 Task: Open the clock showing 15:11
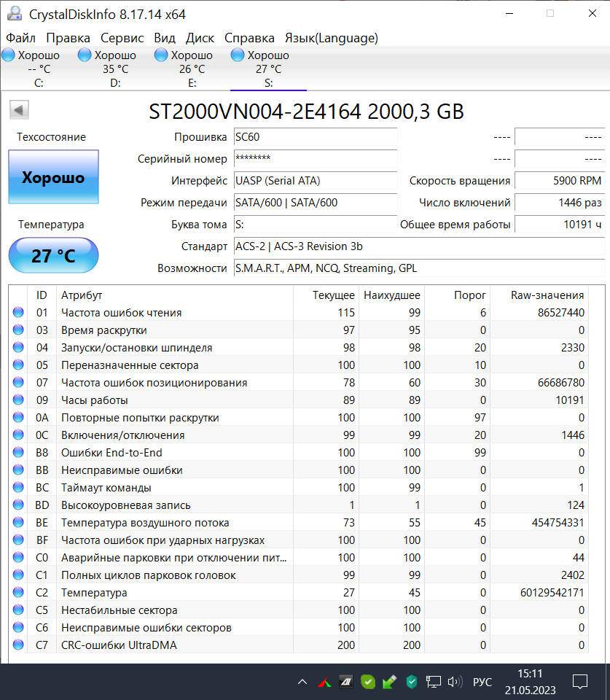click(530, 682)
